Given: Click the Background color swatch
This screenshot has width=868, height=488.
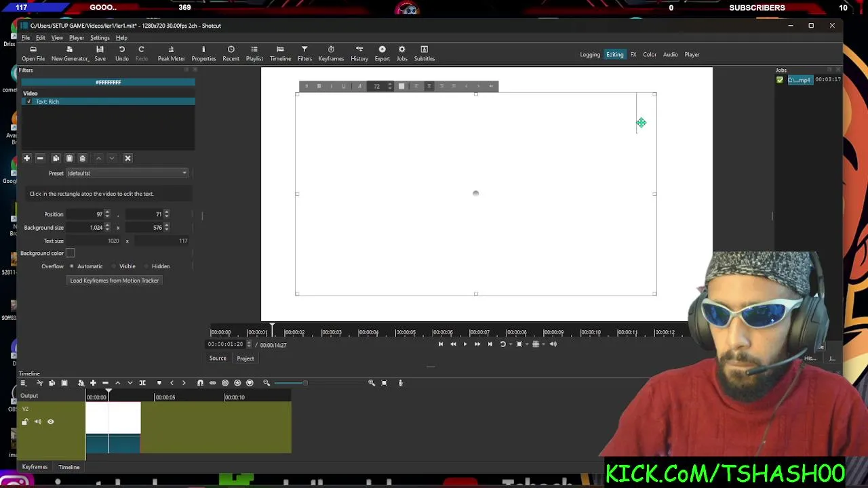Looking at the screenshot, I should [x=70, y=253].
